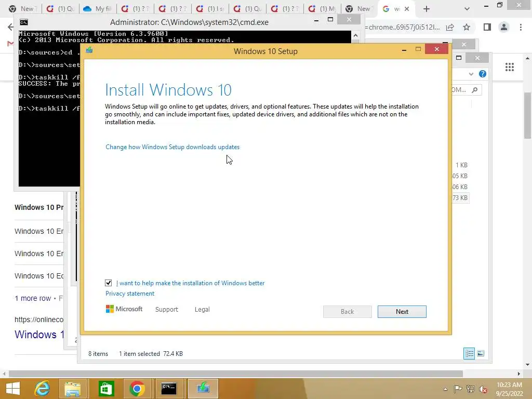Bookmark this page with the star icon
The height and width of the screenshot is (399, 532).
(467, 27)
